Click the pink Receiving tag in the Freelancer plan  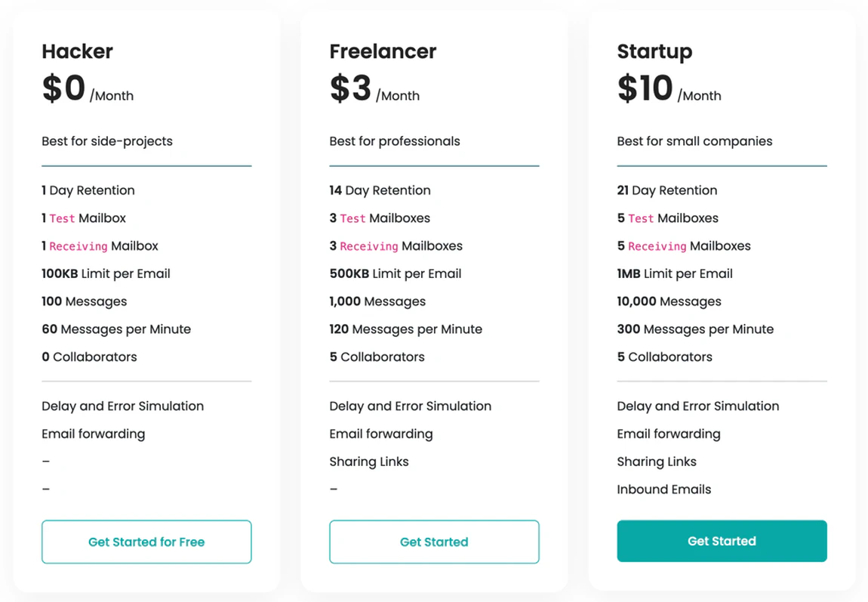click(368, 246)
